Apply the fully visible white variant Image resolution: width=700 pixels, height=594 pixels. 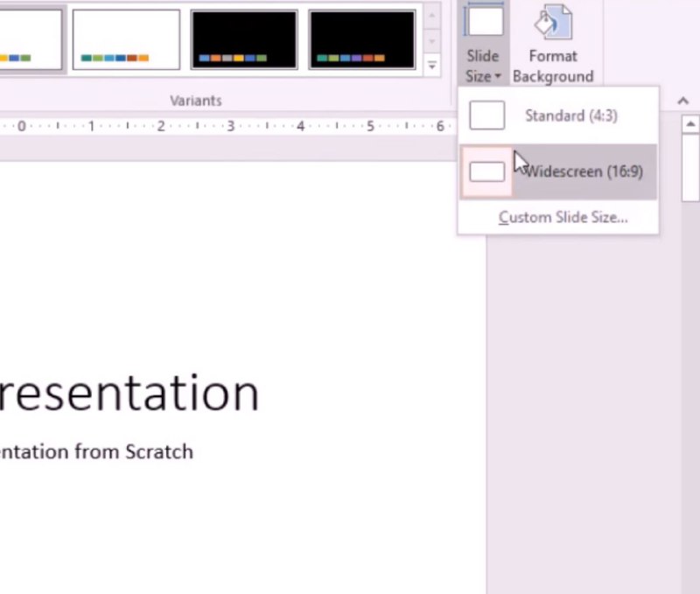pos(126,39)
